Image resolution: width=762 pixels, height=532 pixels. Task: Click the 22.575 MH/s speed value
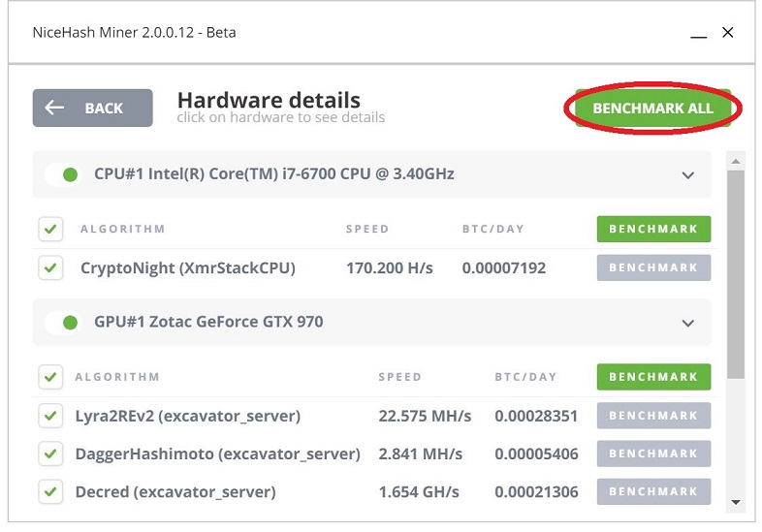pyautogui.click(x=425, y=417)
